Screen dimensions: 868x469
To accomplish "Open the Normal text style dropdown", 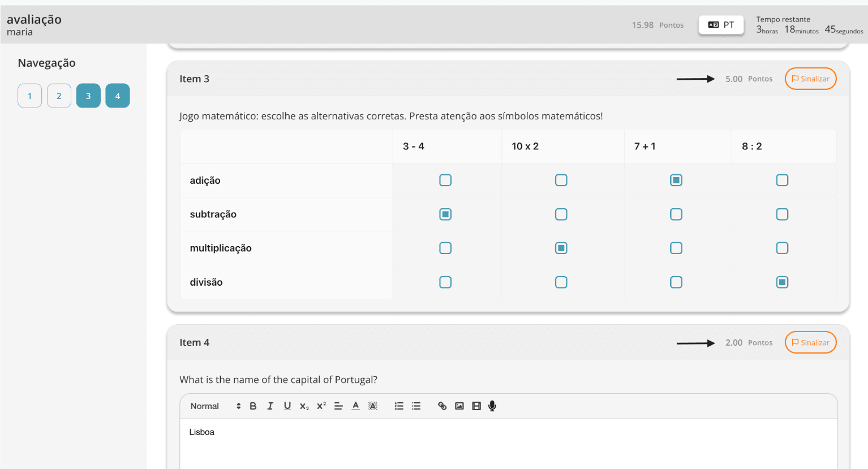I will (216, 406).
